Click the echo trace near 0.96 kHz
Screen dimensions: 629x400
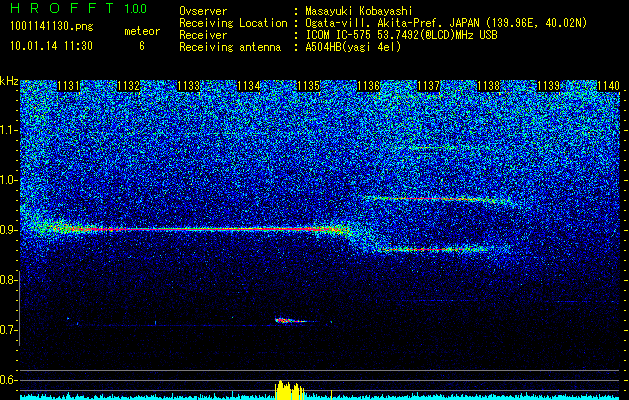coord(435,199)
